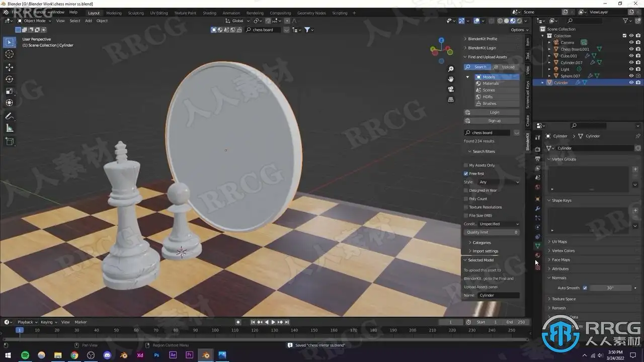This screenshot has height=362, width=644.
Task: Expand the Import settings section
Action: pyautogui.click(x=485, y=251)
